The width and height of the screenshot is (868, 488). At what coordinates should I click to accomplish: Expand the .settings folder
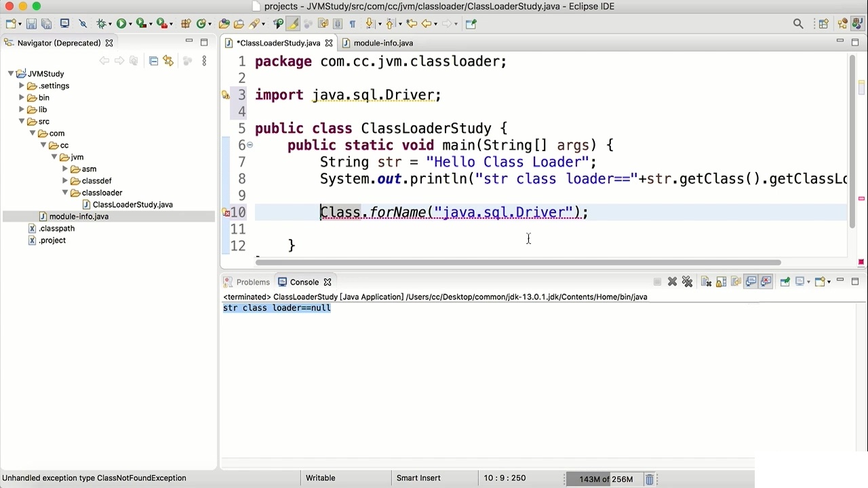[22, 86]
